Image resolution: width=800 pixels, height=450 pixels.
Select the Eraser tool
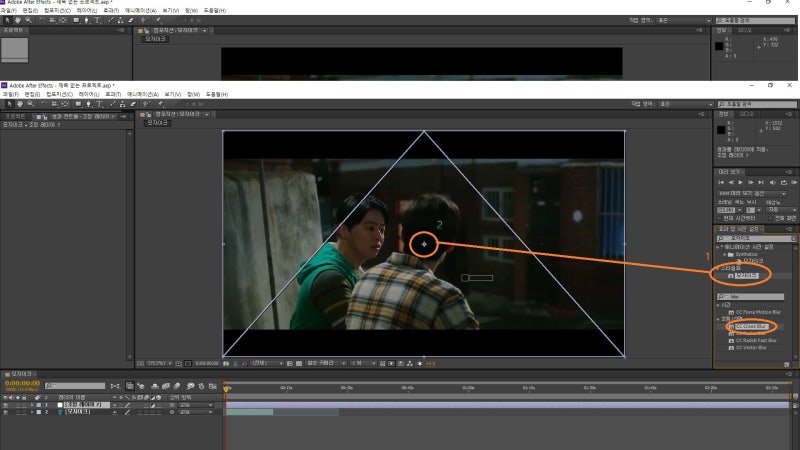[x=133, y=104]
